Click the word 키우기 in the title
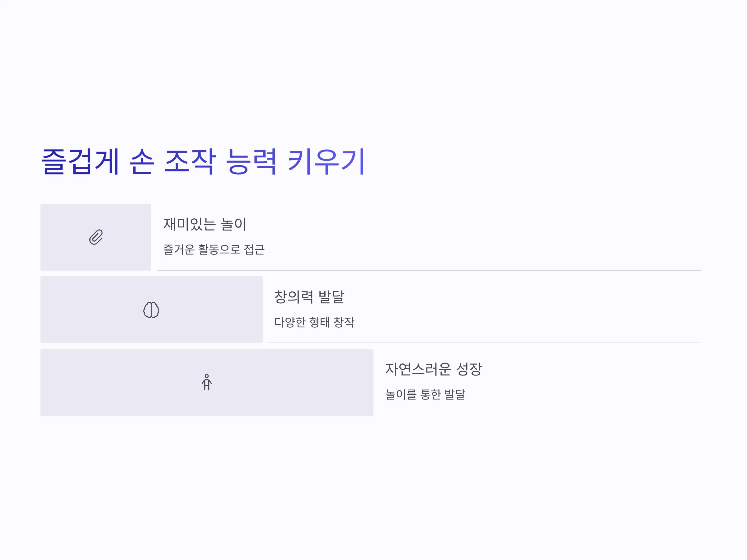The width and height of the screenshot is (747, 560). [x=326, y=161]
